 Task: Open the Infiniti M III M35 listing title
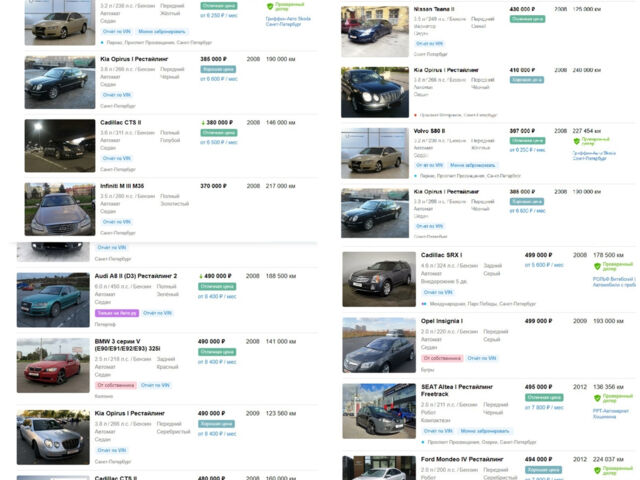coord(122,186)
